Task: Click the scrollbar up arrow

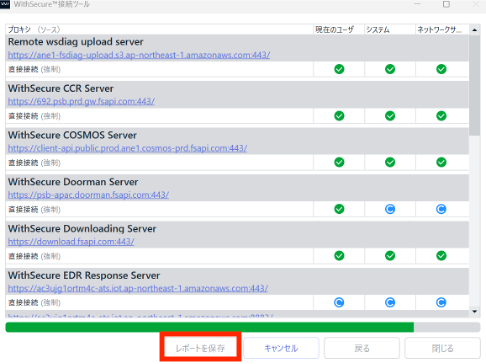Action: tap(475, 30)
